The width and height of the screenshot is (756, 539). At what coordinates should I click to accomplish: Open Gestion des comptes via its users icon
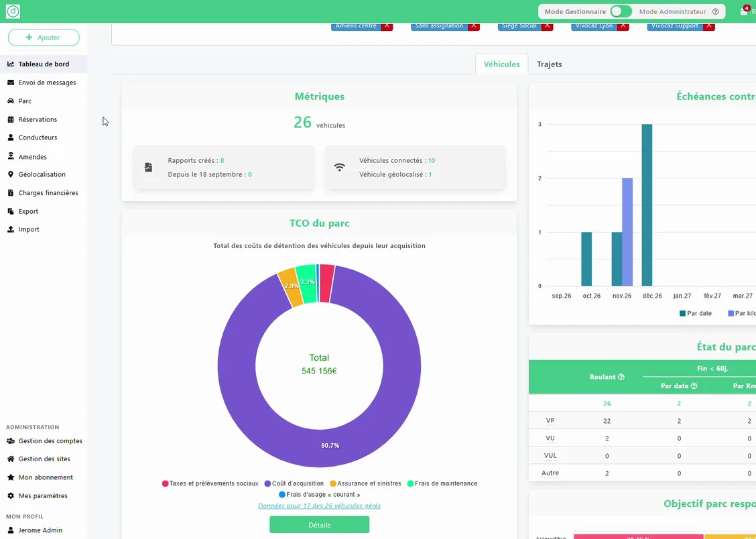click(11, 440)
